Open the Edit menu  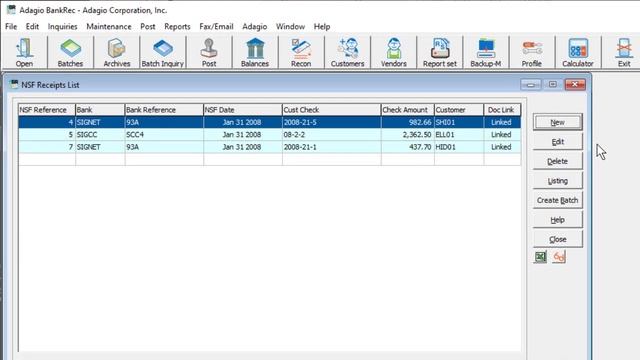[x=32, y=27]
